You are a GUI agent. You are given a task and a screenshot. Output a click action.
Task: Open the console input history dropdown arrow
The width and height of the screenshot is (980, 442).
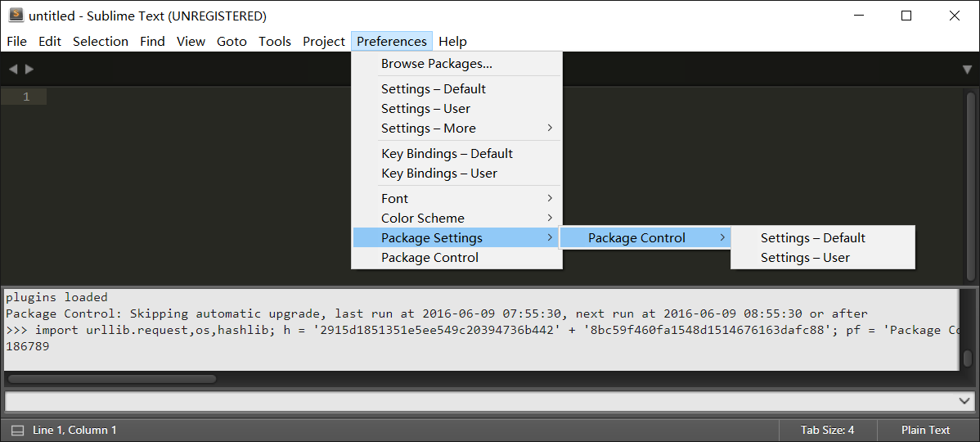[x=964, y=401]
